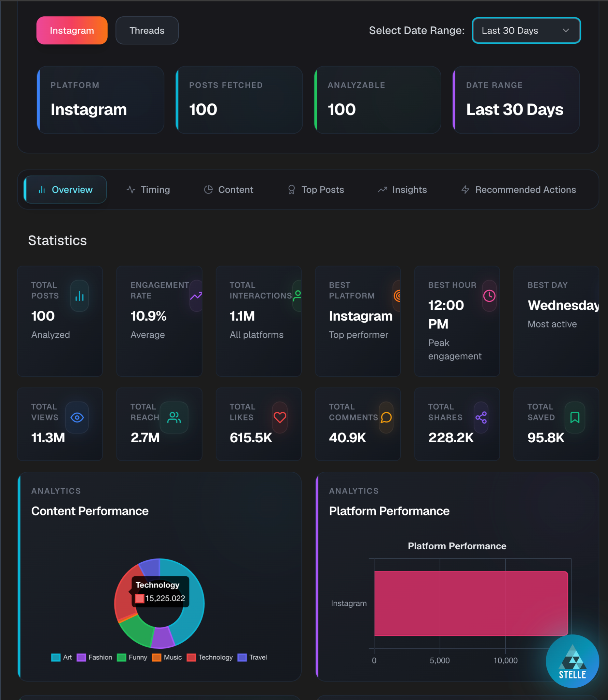Toggle the Funny legend swatch
The height and width of the screenshot is (700, 608).
pos(122,658)
